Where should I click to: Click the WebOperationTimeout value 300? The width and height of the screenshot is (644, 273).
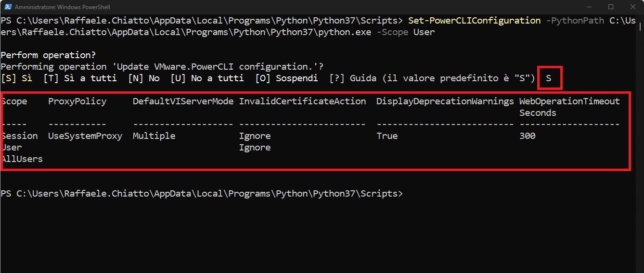click(528, 136)
